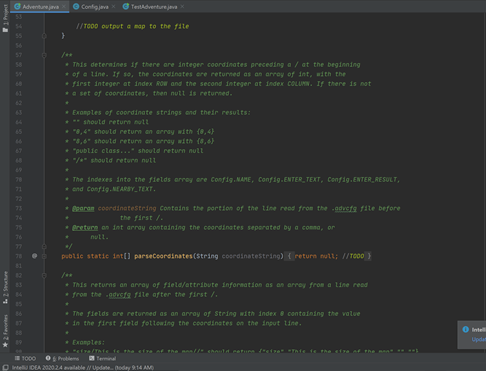Open the TODO tool window
This screenshot has width=486, height=371.
click(x=25, y=359)
